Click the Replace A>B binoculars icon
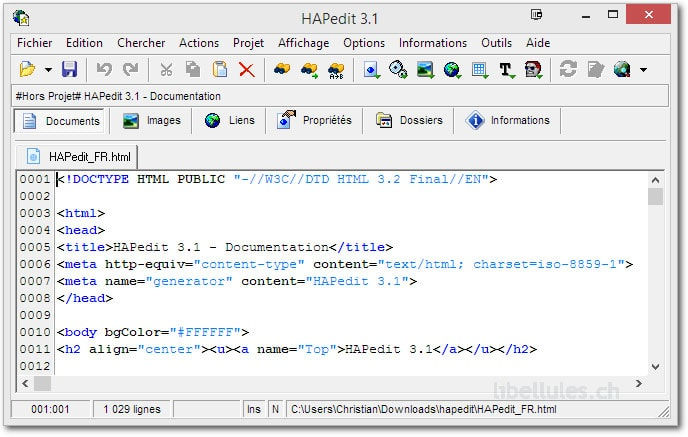This screenshot has width=688, height=437. [336, 70]
